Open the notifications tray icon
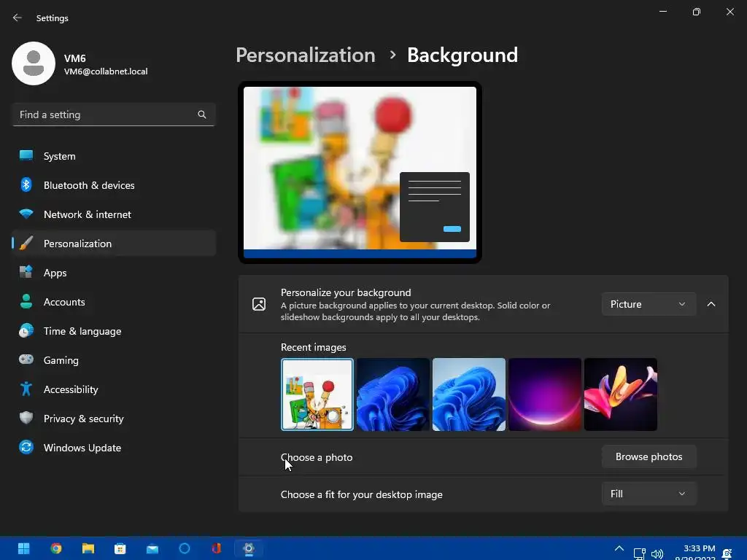Image resolution: width=747 pixels, height=560 pixels. [x=727, y=553]
